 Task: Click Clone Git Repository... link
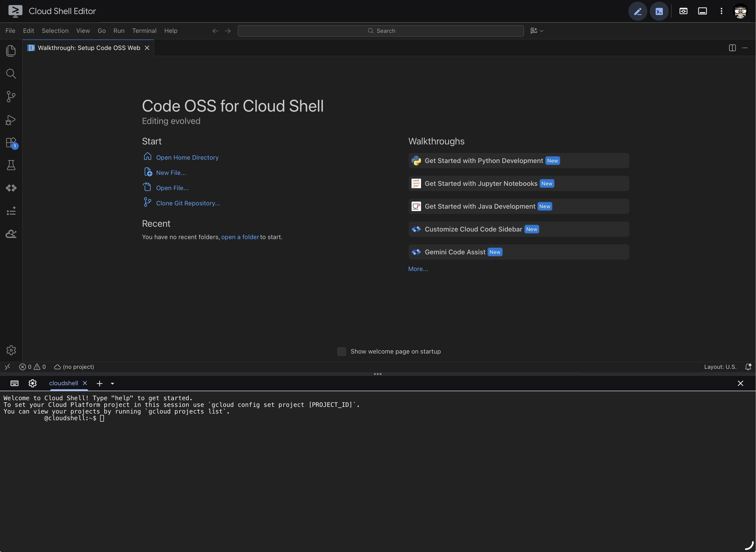[x=188, y=203]
